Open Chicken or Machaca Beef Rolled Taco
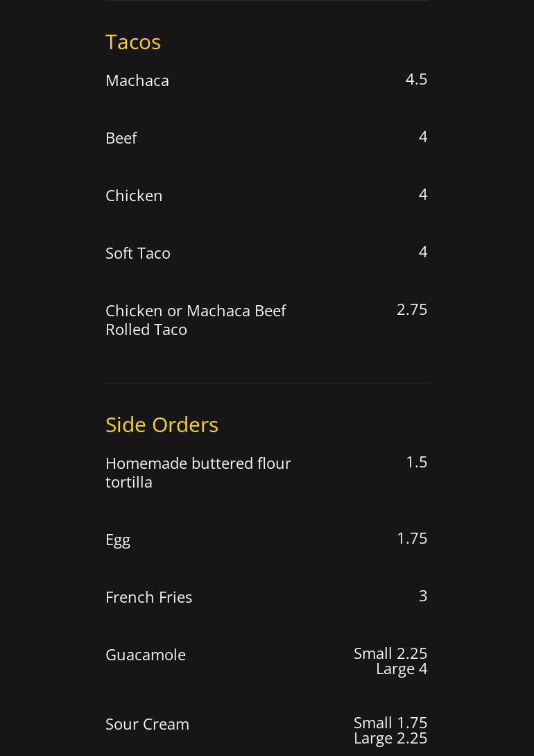The width and height of the screenshot is (534, 756). 195,320
